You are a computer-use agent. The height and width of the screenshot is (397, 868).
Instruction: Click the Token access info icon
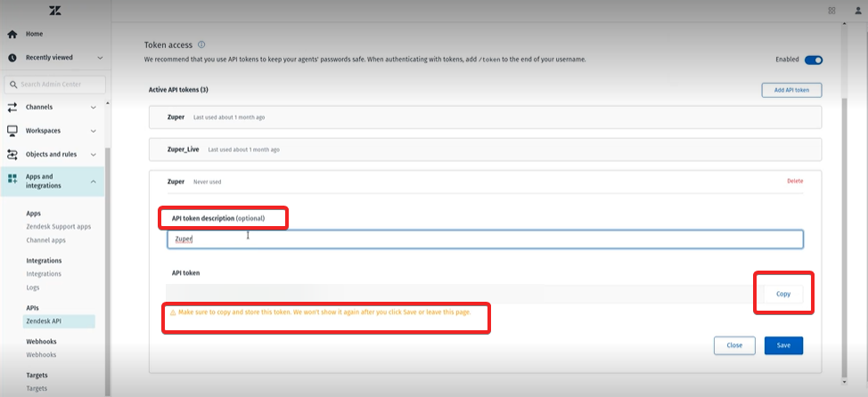coord(201,45)
